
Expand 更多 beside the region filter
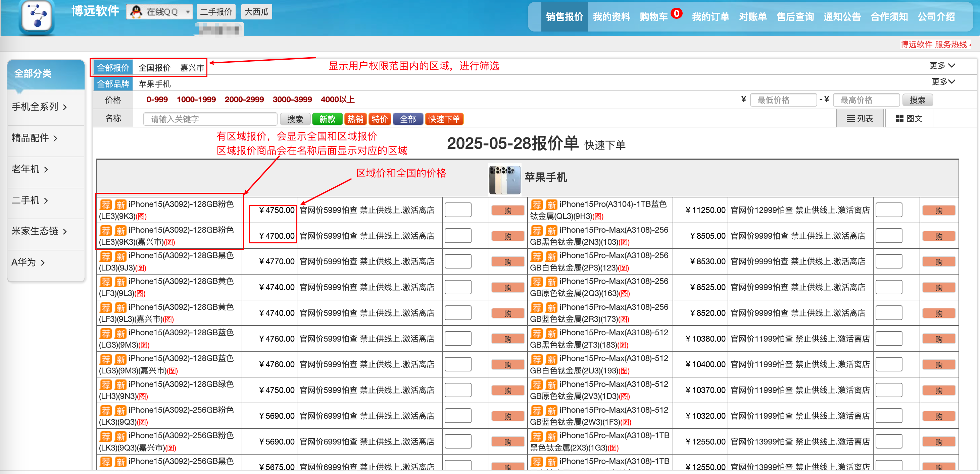coord(942,66)
